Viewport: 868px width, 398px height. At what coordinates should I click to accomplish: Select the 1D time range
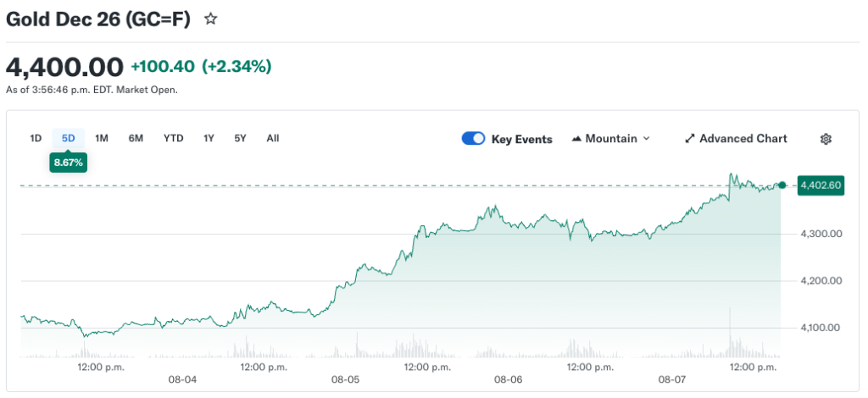(36, 138)
